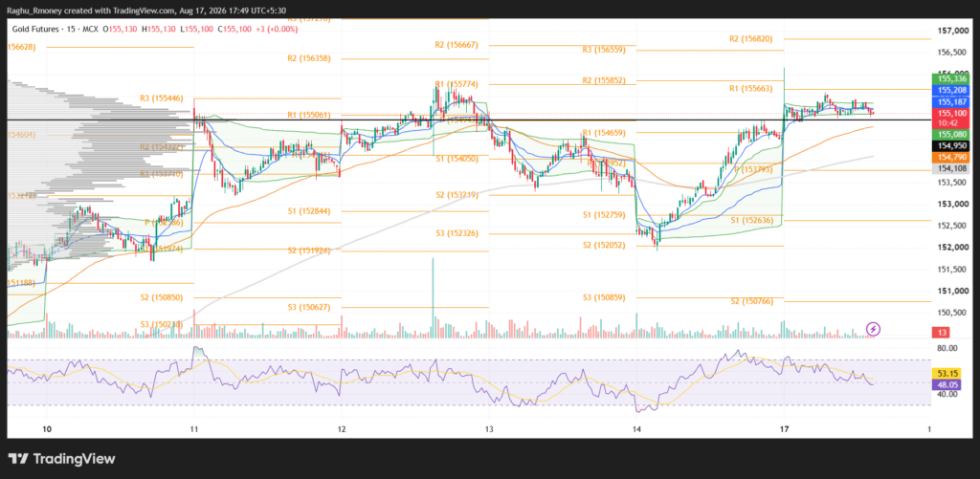Click the R3 (155446) pivot label

tap(163, 98)
